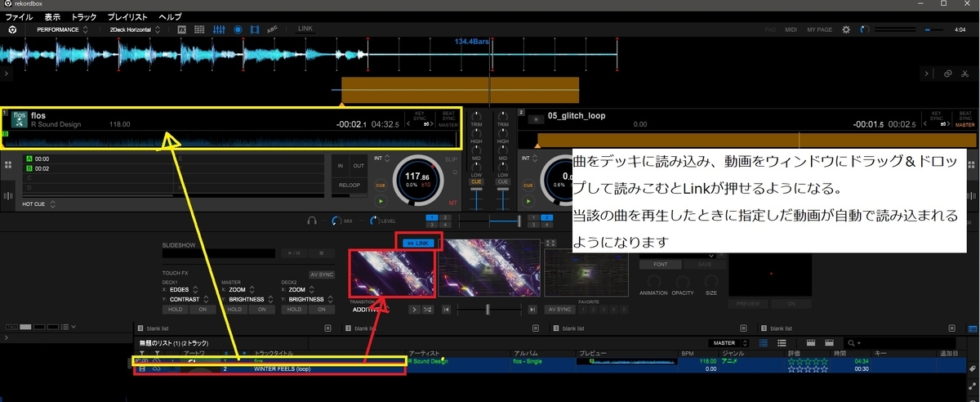Open the ファイル menu
The width and height of the screenshot is (980, 402).
(19, 16)
